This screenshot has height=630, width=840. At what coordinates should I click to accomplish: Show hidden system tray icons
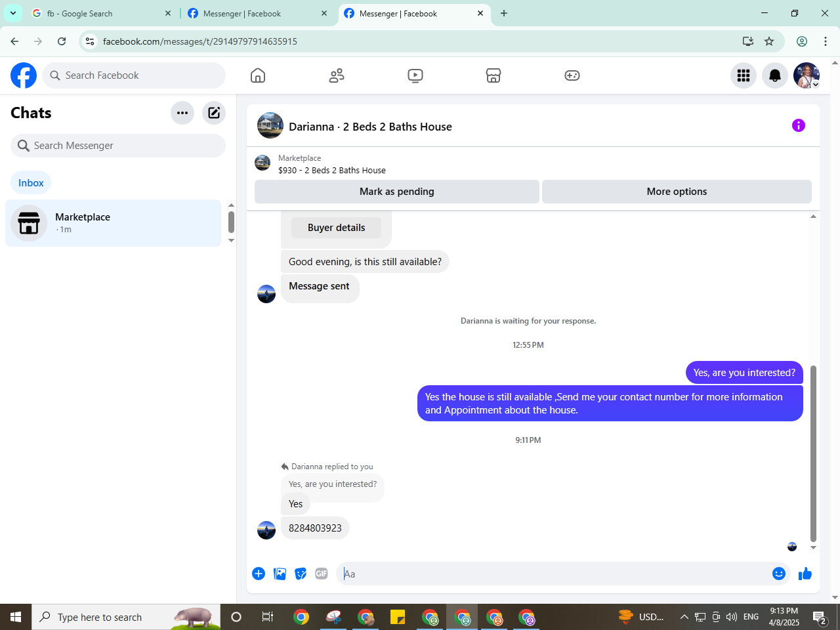(684, 617)
